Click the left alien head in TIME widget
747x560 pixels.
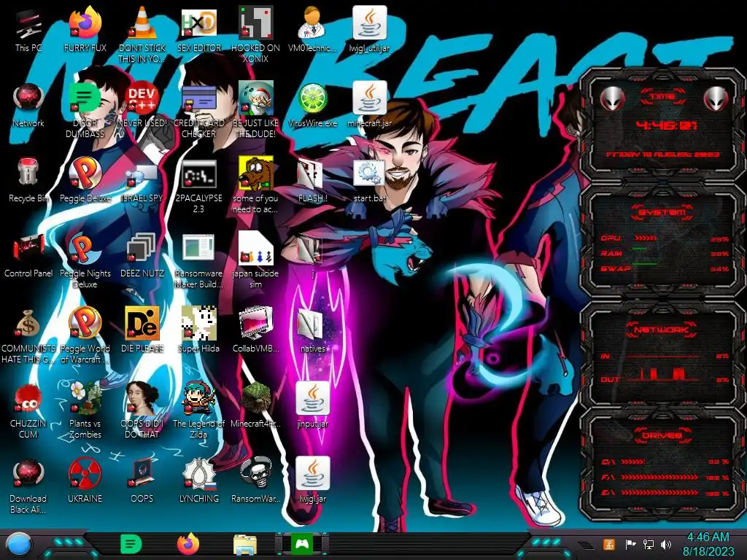612,98
